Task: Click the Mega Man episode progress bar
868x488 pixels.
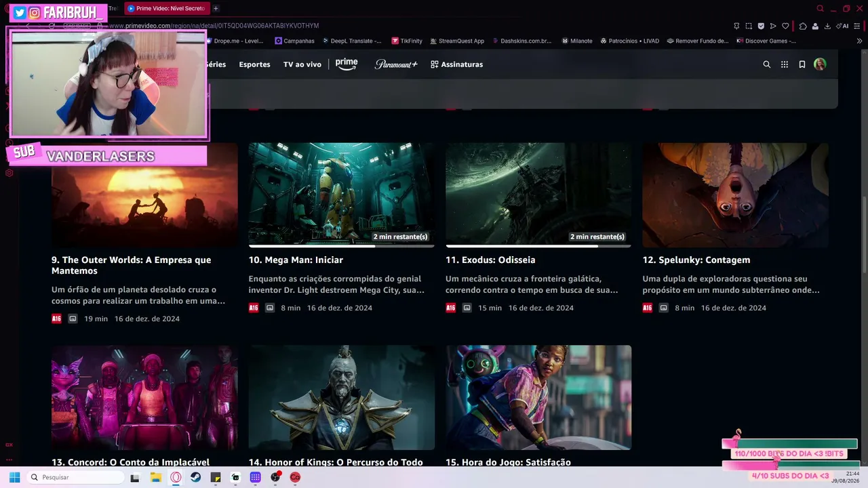Action: point(342,246)
